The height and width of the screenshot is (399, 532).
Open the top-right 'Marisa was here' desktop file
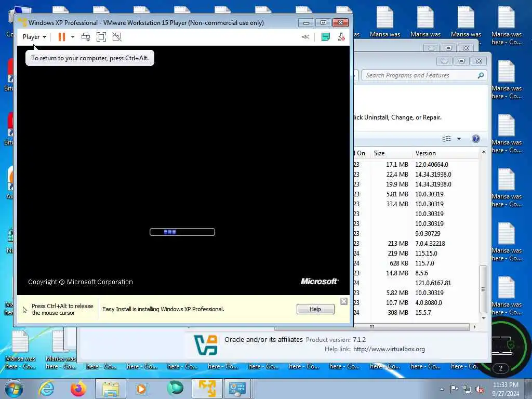pos(507,26)
